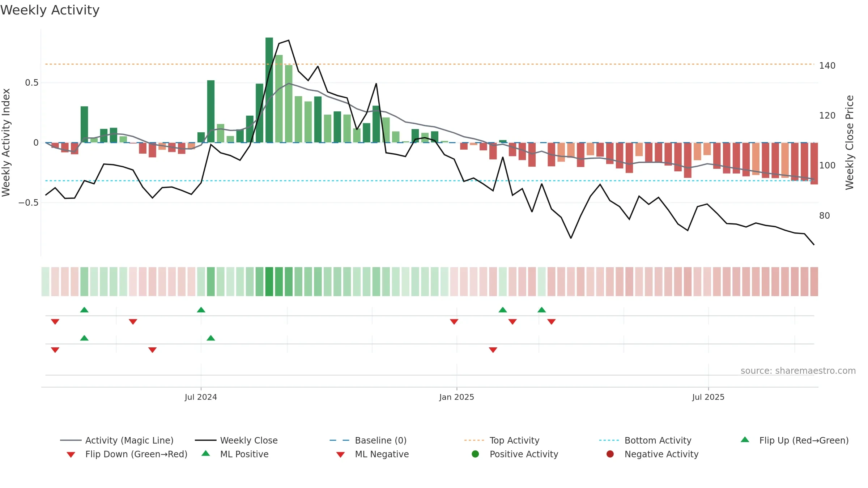Screen dimensions: 868x488
Task: Click the flip-down marker just before Jan 2025
Action: 454,322
